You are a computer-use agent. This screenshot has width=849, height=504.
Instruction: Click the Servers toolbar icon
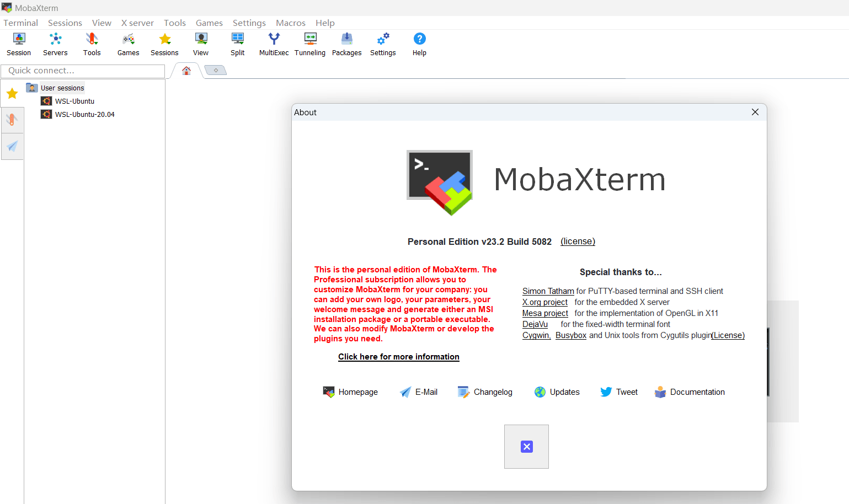(x=55, y=44)
